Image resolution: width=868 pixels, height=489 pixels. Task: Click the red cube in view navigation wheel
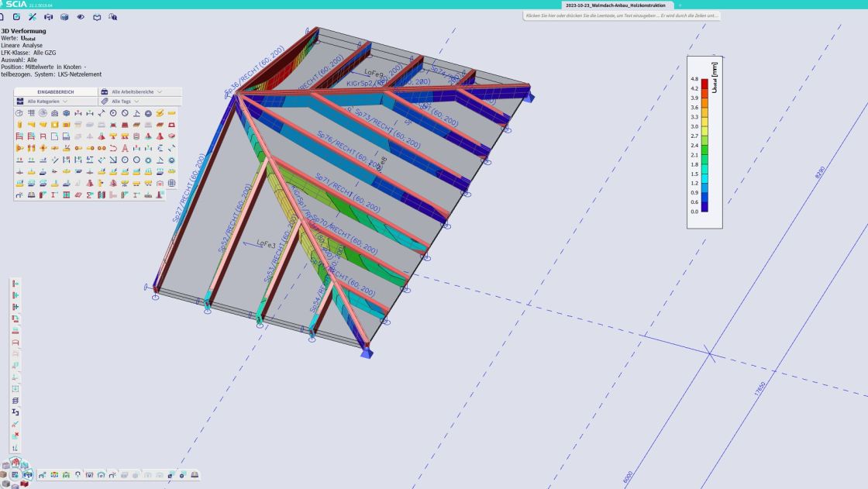tap(24, 484)
